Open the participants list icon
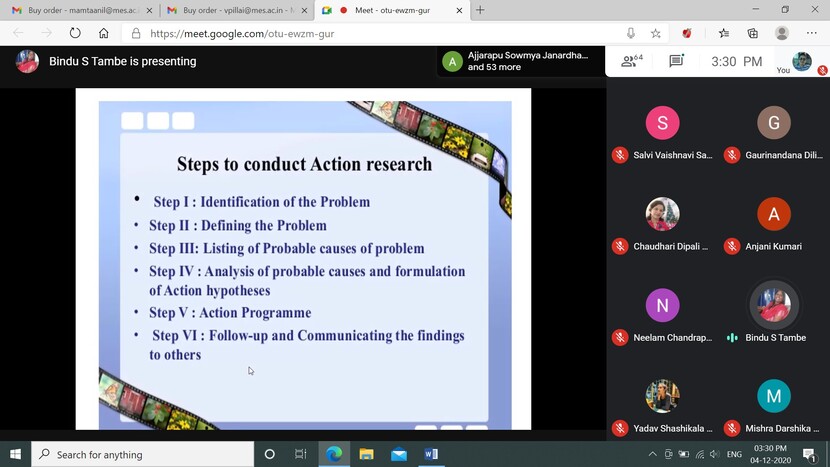The height and width of the screenshot is (467, 830). (x=631, y=61)
